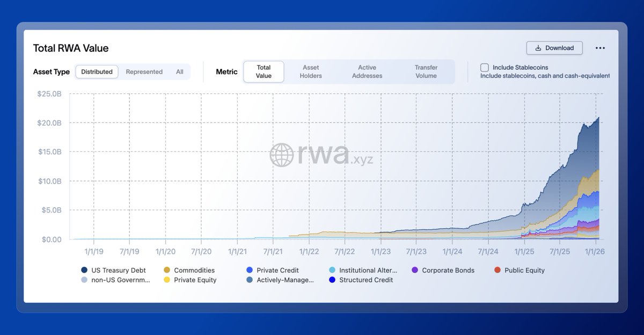Screen dimensions: 644x335
Task: Click the '$20.0B' y-axis label
Action: click(x=48, y=123)
